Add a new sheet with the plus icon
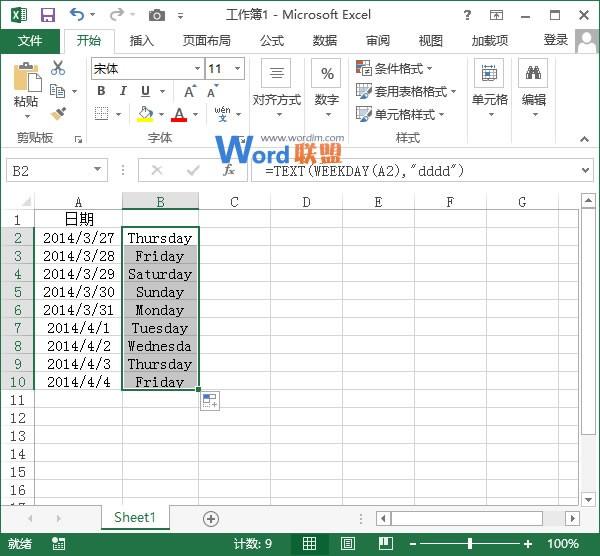 point(210,518)
